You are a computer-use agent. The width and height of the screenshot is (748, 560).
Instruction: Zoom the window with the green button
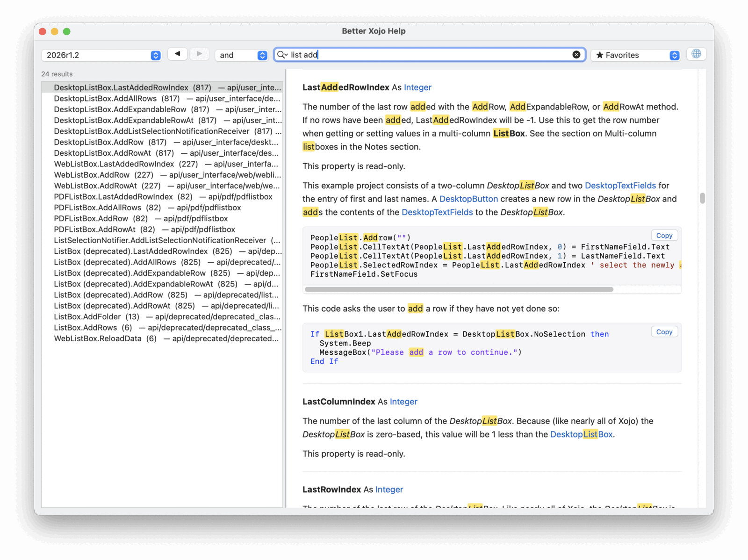pos(67,31)
